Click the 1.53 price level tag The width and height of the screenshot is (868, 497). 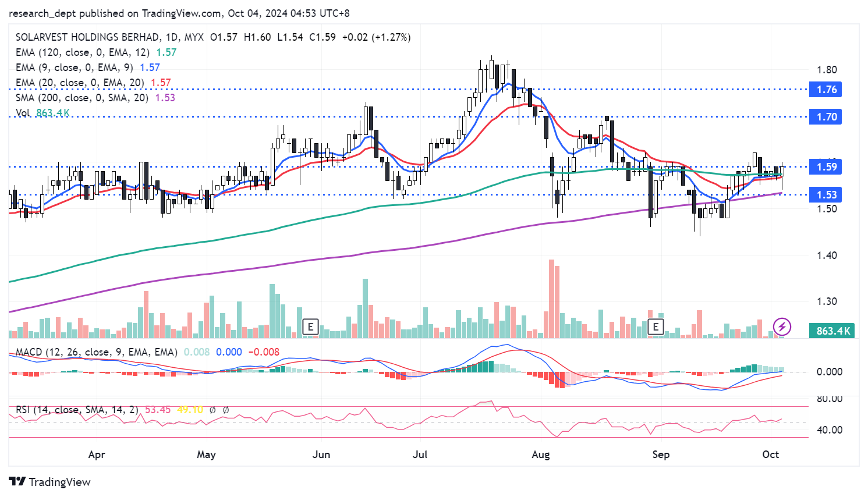coord(826,195)
